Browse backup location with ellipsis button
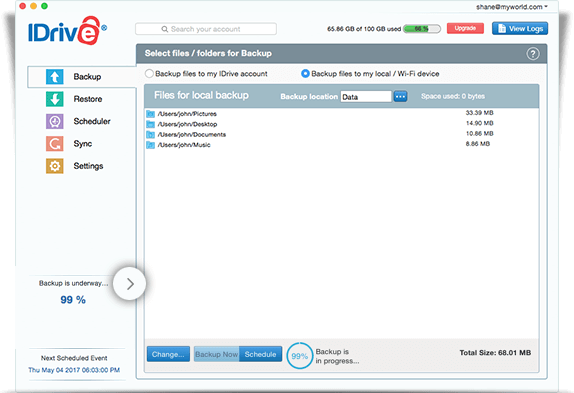The height and width of the screenshot is (393, 574). pos(400,97)
